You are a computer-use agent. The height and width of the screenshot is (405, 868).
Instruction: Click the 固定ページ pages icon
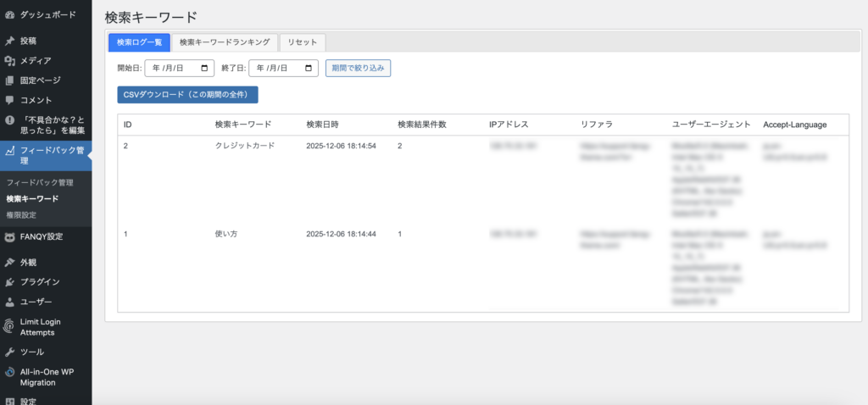(9, 80)
